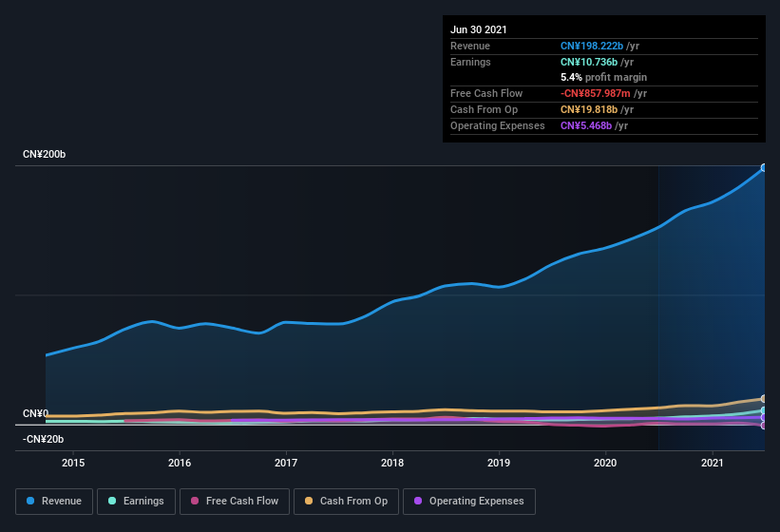Toggle the Earnings legend button
This screenshot has width=780, height=532.
pos(136,502)
